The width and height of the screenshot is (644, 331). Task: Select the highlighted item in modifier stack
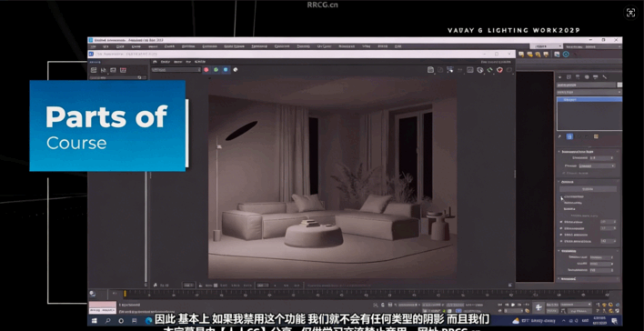pyautogui.click(x=589, y=99)
